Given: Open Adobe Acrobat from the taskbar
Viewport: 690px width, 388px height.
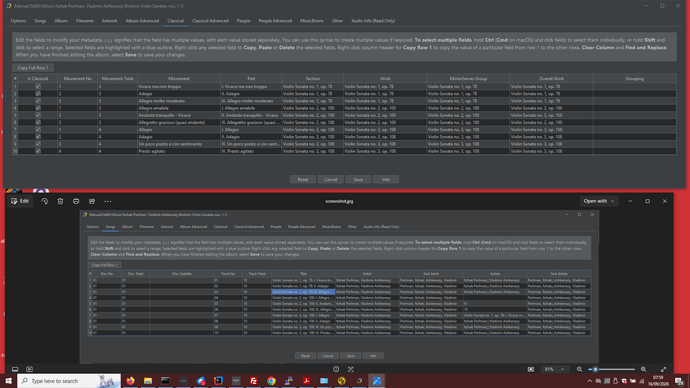Looking at the screenshot, I should [x=306, y=381].
